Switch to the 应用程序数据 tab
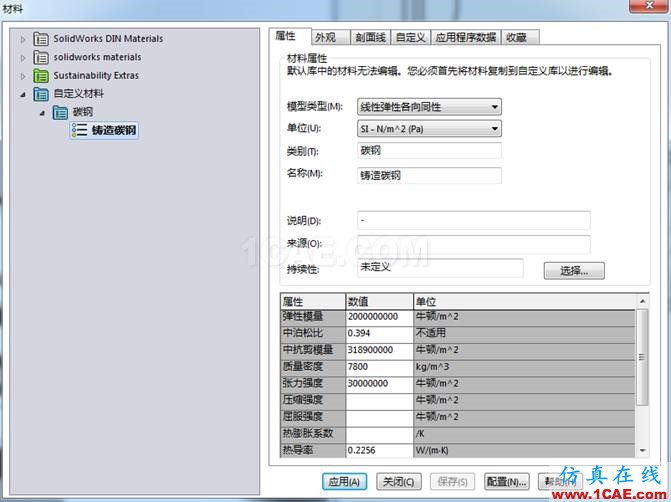Viewport: 671px width, 502px height. (466, 37)
